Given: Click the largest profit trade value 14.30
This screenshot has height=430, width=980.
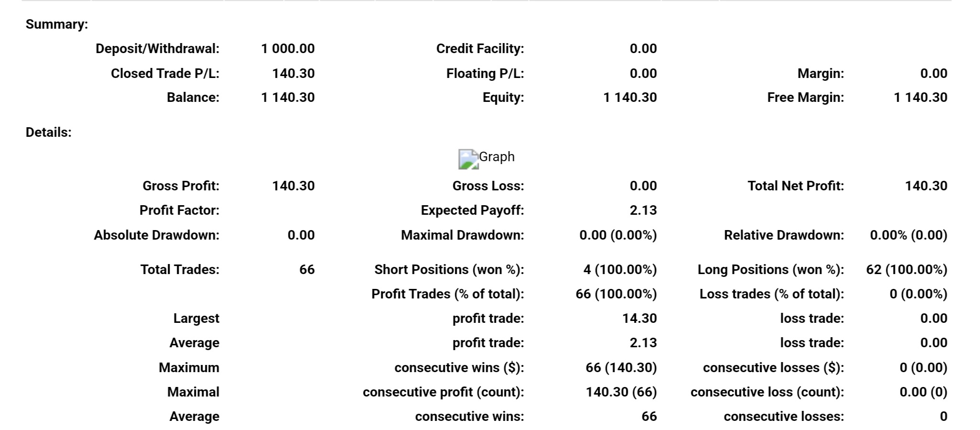Looking at the screenshot, I should (x=639, y=319).
